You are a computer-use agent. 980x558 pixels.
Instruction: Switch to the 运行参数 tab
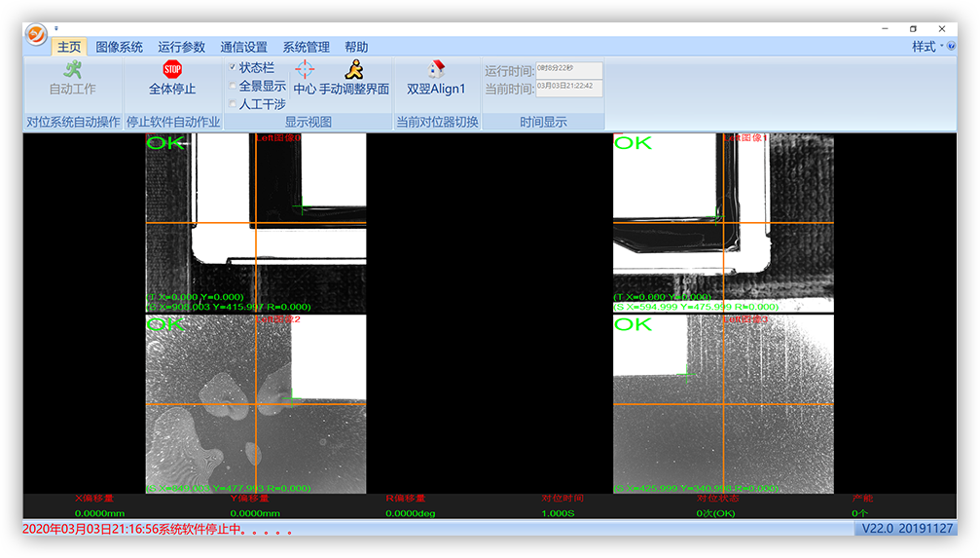coord(182,47)
